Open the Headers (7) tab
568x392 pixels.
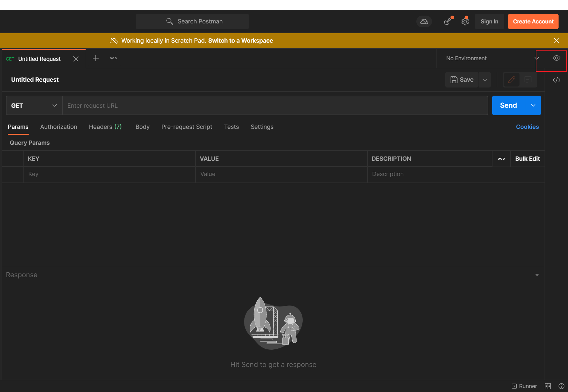pos(105,127)
